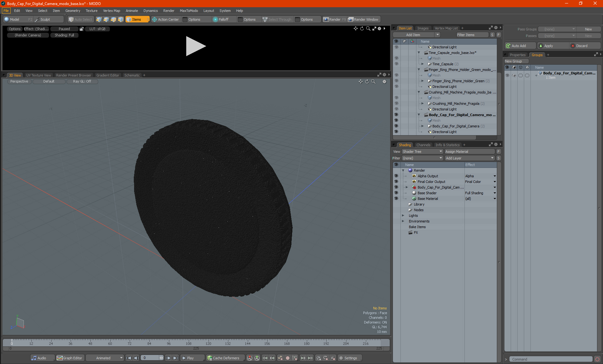The image size is (603, 364).
Task: Toggle visibility of Alpha Output layer
Action: 396,176
